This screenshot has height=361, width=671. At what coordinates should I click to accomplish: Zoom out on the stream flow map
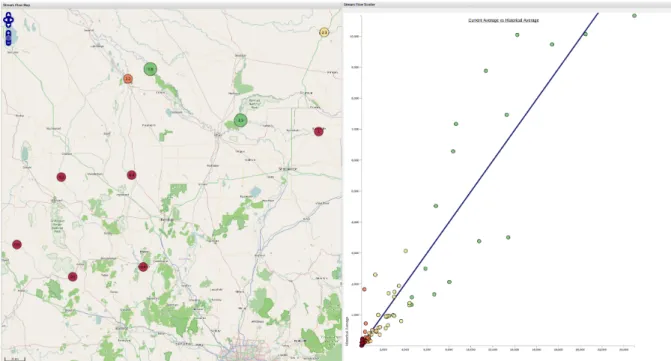point(9,43)
